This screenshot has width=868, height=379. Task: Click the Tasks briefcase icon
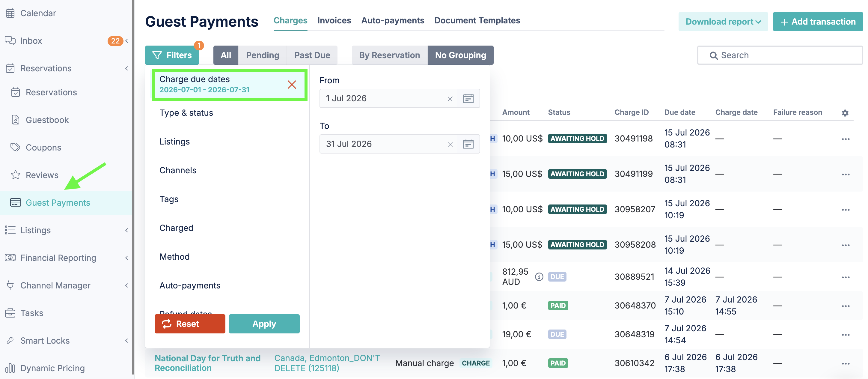10,313
